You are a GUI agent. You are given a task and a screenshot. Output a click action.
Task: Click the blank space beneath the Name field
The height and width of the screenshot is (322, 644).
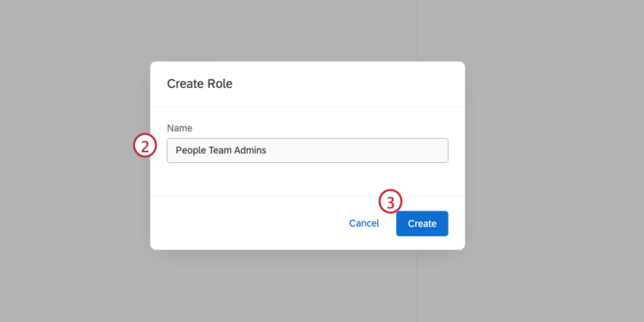(307, 180)
